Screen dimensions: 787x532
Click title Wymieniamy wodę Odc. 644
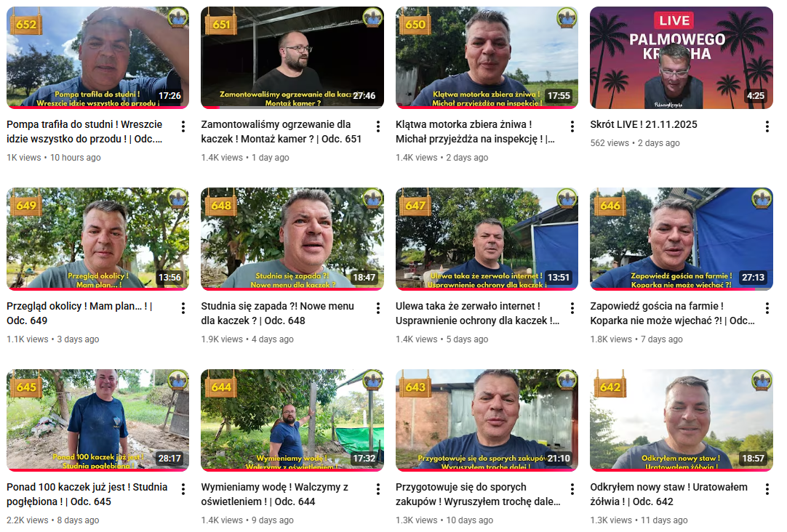point(274,494)
